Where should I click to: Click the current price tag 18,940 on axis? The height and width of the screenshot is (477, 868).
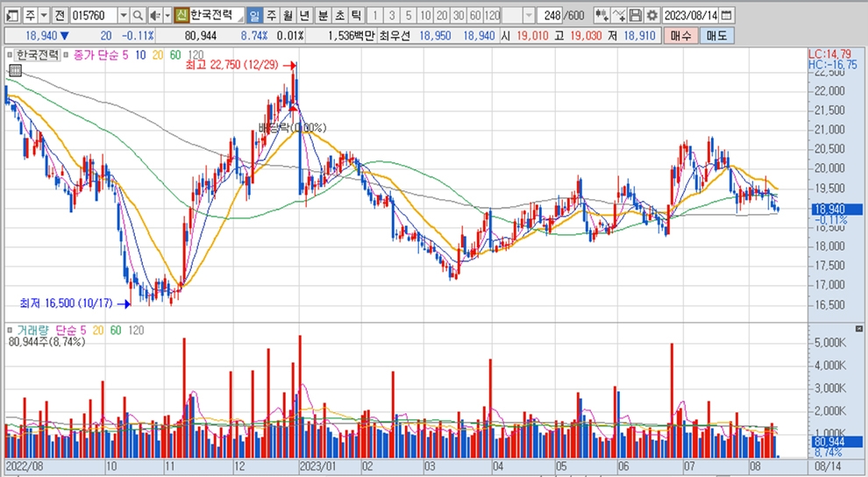(837, 210)
